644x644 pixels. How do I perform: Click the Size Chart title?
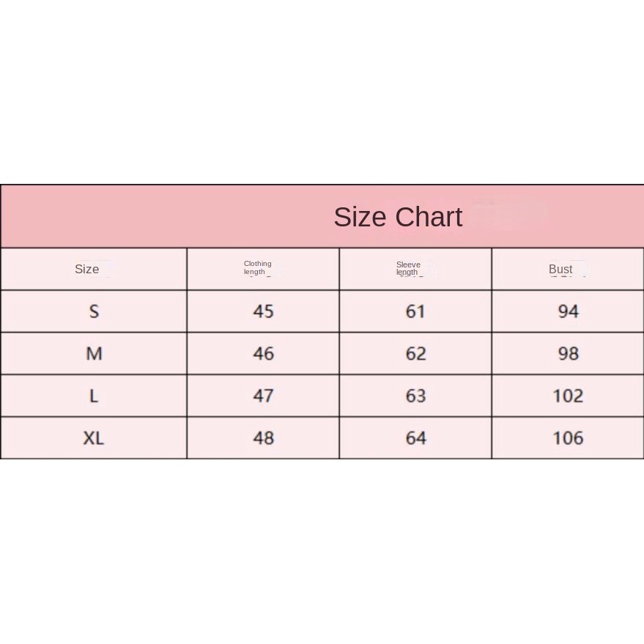[398, 217]
